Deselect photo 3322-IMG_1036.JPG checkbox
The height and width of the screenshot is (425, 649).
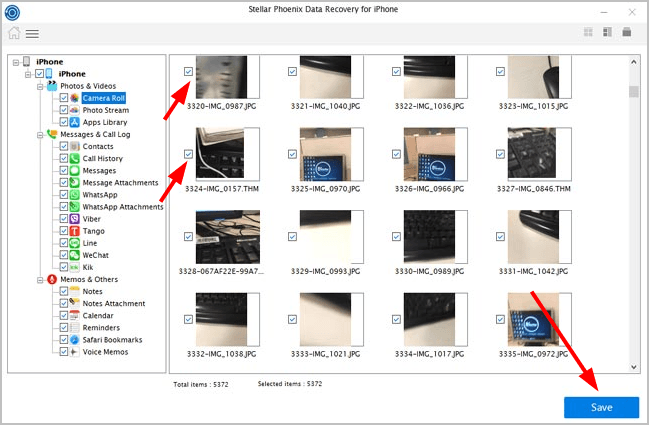tap(397, 72)
